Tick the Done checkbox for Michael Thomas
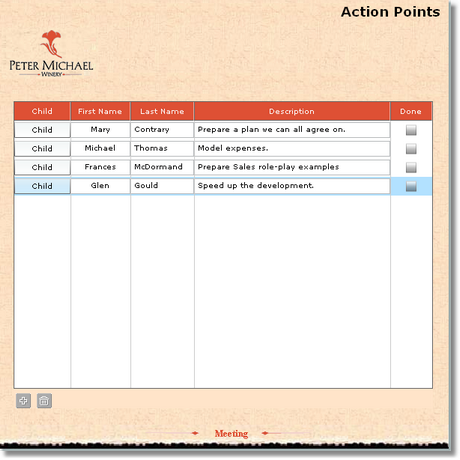This screenshot has width=460, height=460. [x=411, y=149]
